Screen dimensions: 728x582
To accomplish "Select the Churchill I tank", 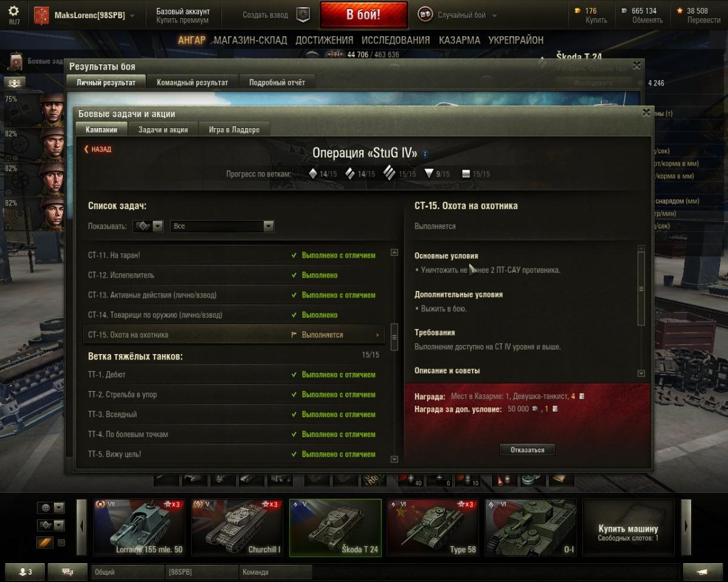I will tap(237, 527).
